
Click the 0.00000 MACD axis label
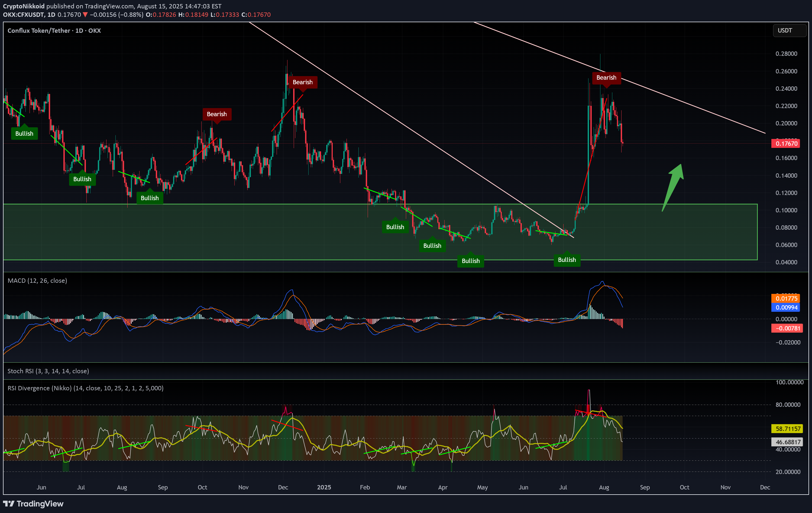coord(786,319)
